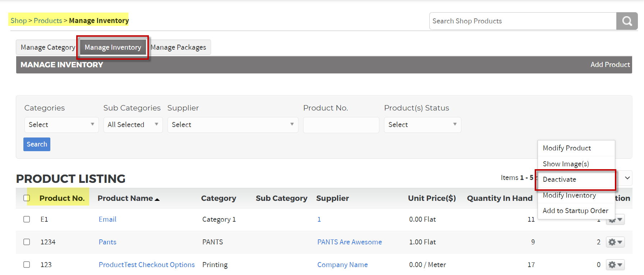Screen dimensions: 644x275
Task: Open gear action menu for ProductTest Checkout Options row
Action: (615, 265)
